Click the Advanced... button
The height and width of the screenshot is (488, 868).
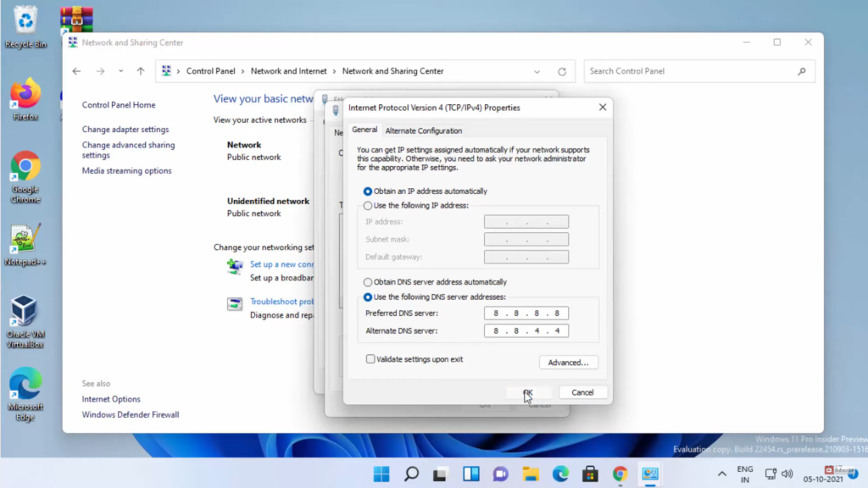pos(568,363)
